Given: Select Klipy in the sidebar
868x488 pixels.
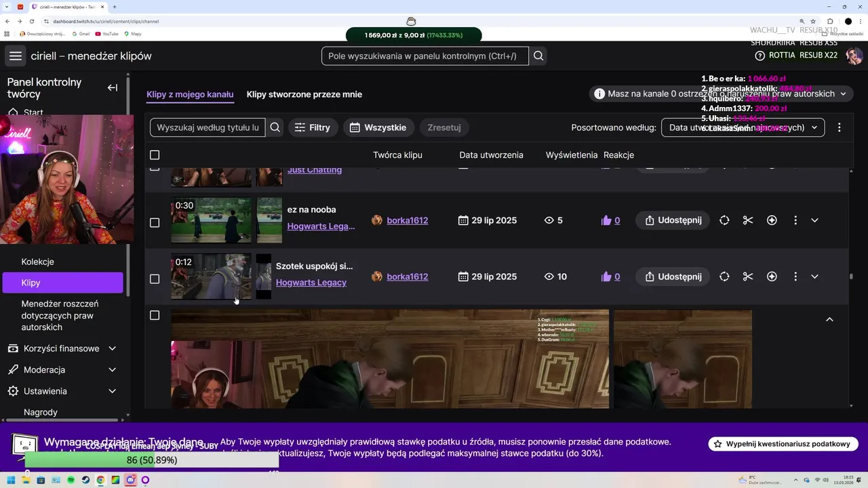Looking at the screenshot, I should (62, 283).
